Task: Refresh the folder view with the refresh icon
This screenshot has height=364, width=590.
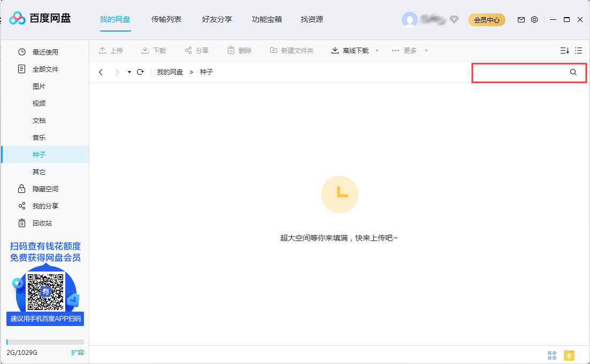Action: click(140, 72)
